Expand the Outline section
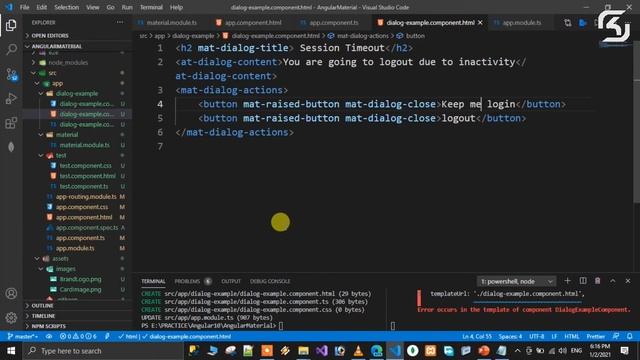This screenshot has width=640, height=360. pos(42,305)
